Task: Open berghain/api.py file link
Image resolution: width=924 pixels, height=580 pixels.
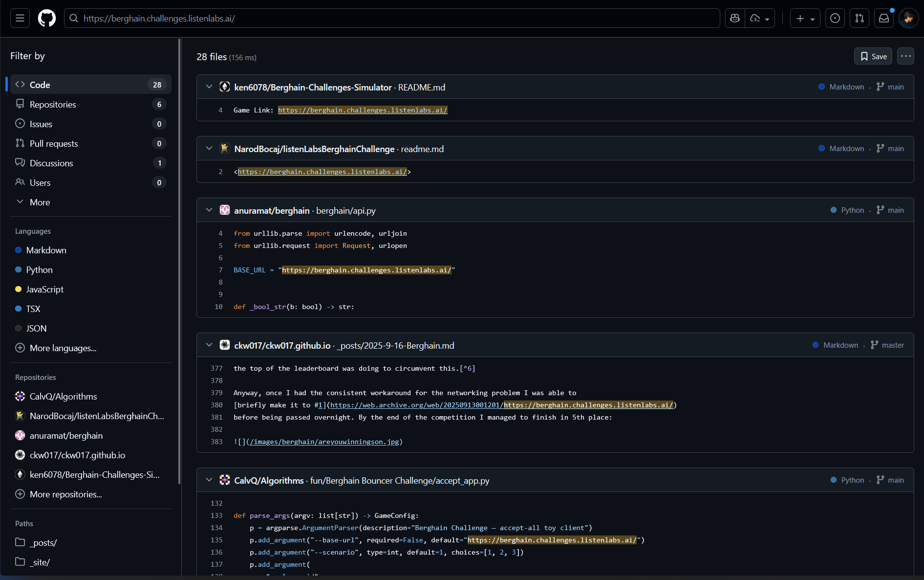Action: click(346, 210)
